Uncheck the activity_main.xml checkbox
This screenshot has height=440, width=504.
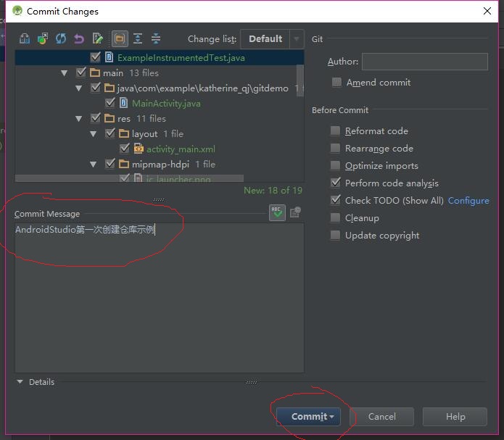[125, 148]
